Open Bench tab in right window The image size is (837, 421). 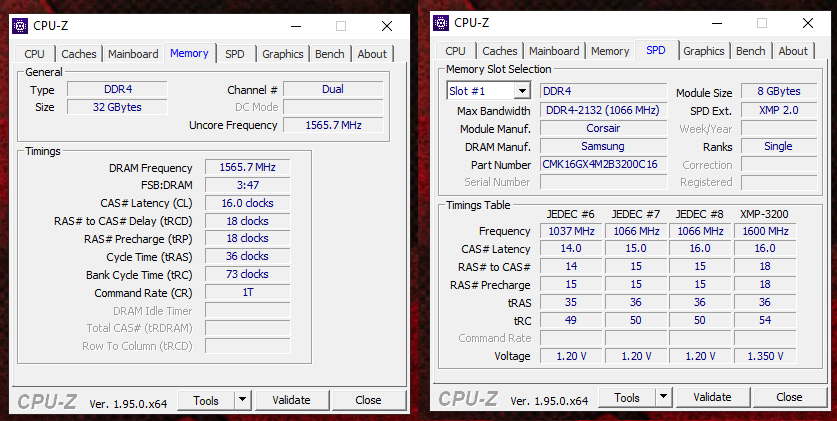[x=751, y=51]
